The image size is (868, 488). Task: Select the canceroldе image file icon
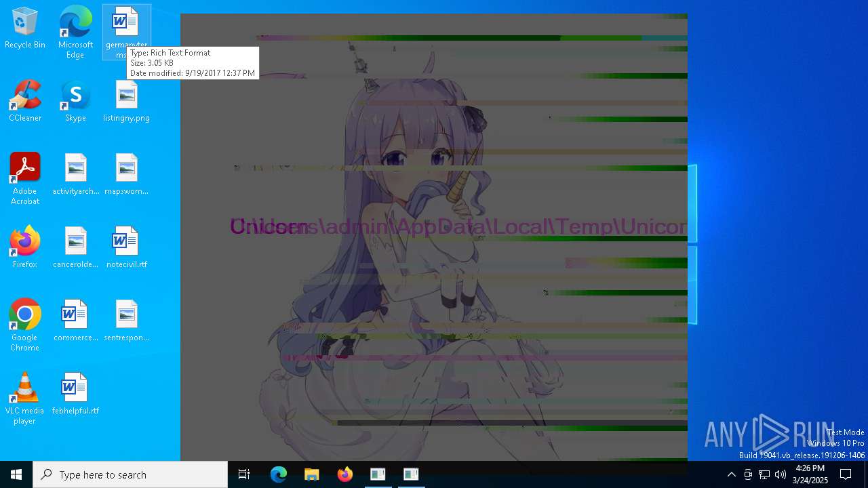click(x=75, y=248)
